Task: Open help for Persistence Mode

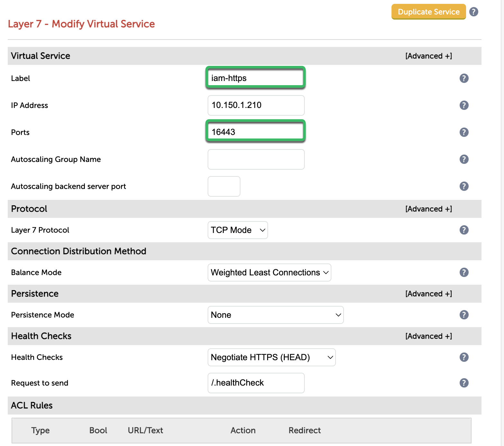Action: [x=464, y=315]
